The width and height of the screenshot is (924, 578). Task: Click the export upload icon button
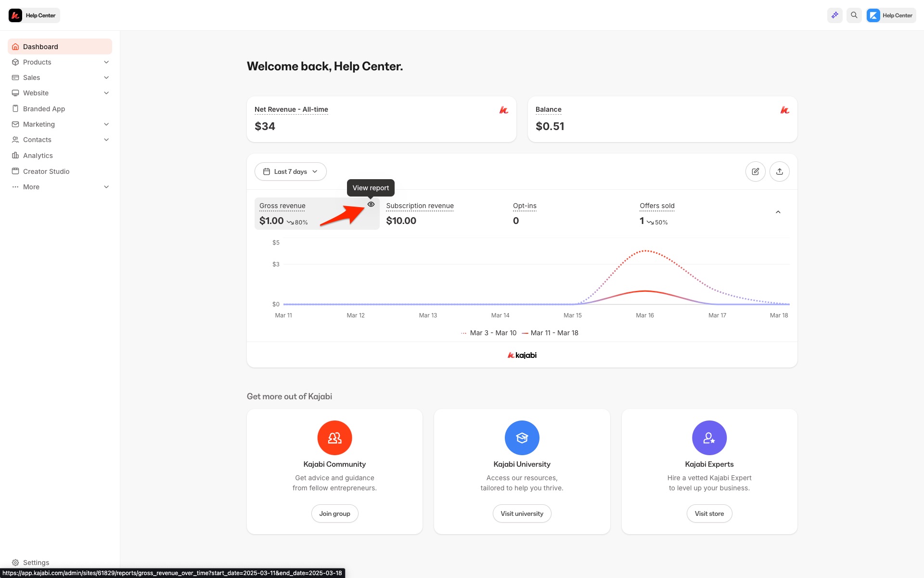(x=779, y=171)
